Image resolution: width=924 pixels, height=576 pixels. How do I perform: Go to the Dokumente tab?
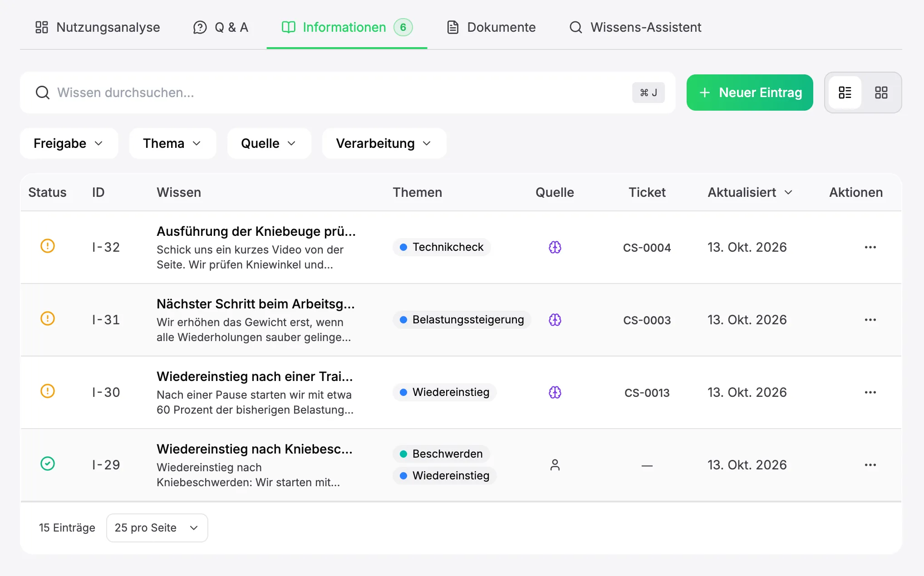491,27
